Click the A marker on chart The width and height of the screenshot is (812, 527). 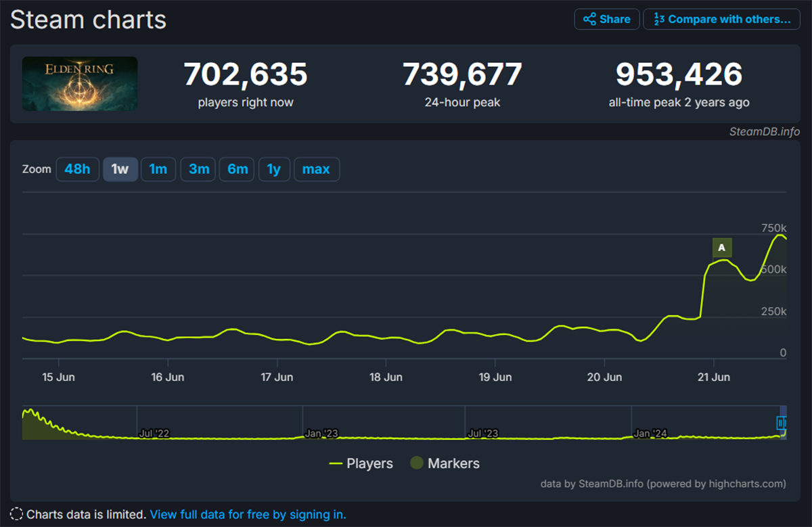[x=722, y=248]
